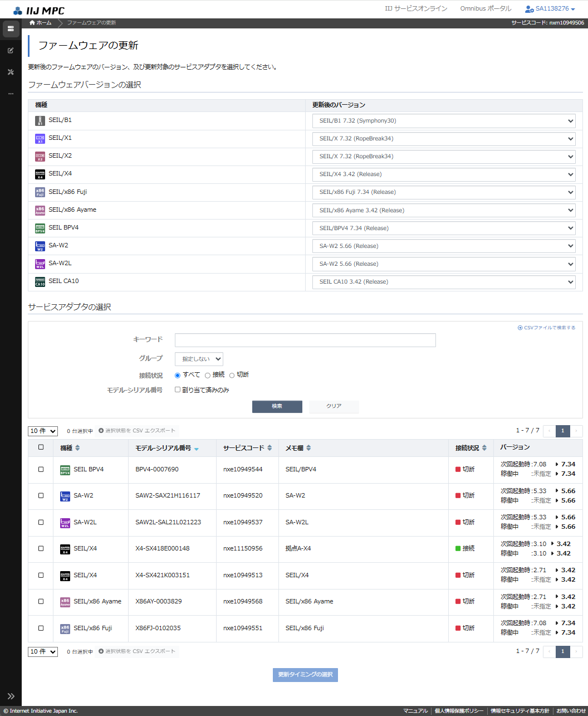Image resolution: width=588 pixels, height=716 pixels.
Task: Open the マニュアル footer link
Action: (x=415, y=711)
